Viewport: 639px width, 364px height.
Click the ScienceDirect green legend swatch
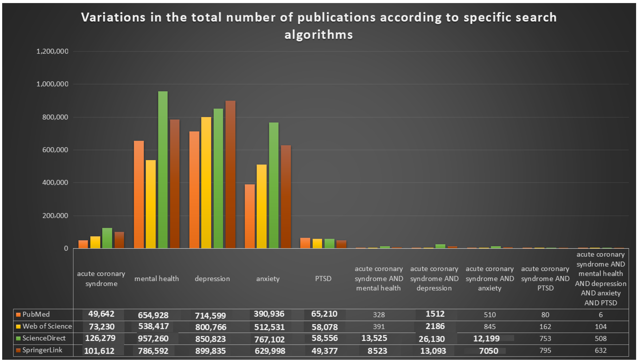pos(18,338)
